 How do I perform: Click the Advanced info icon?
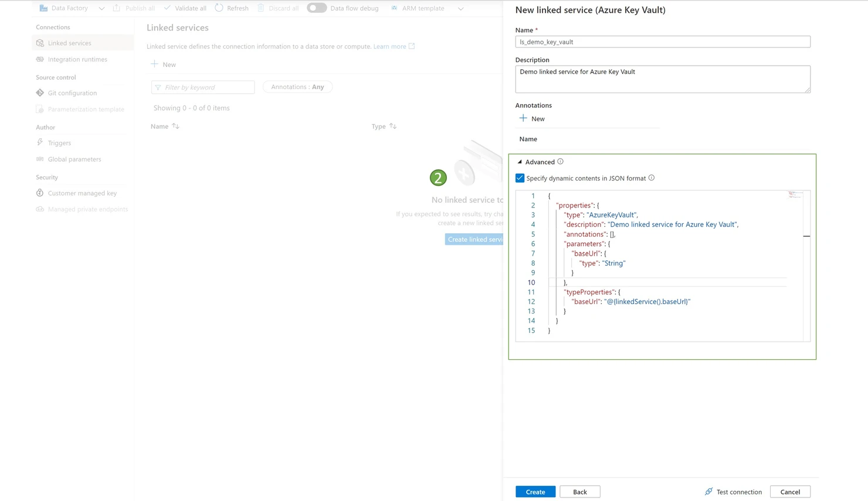point(560,162)
